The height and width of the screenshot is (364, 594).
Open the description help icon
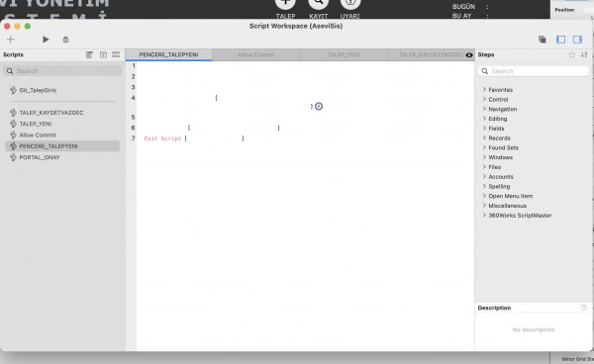(x=584, y=308)
